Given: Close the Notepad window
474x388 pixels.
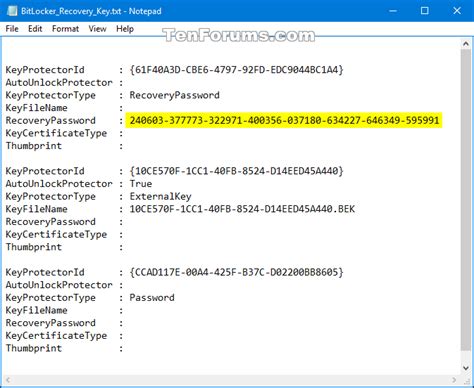Looking at the screenshot, I should pyautogui.click(x=457, y=11).
